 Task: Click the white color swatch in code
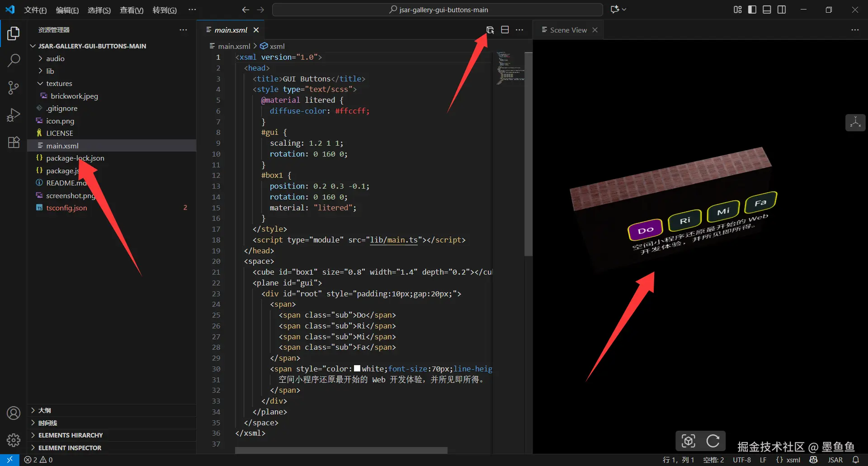357,369
